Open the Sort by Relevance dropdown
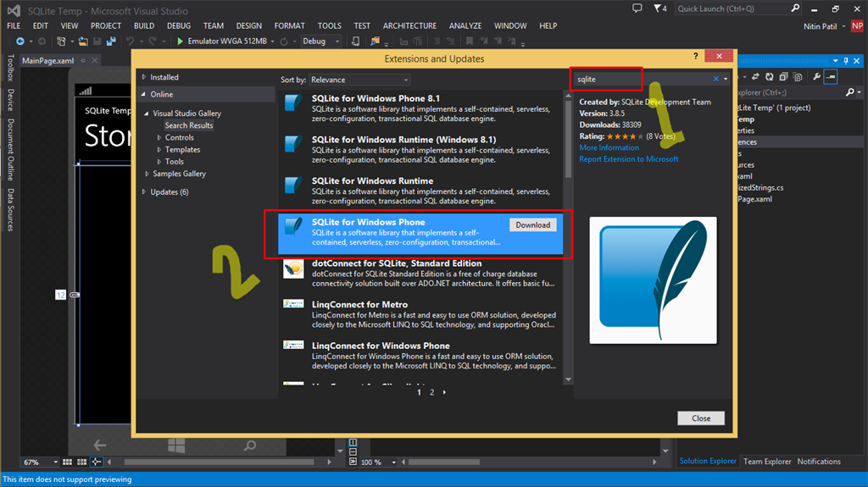 (x=359, y=80)
